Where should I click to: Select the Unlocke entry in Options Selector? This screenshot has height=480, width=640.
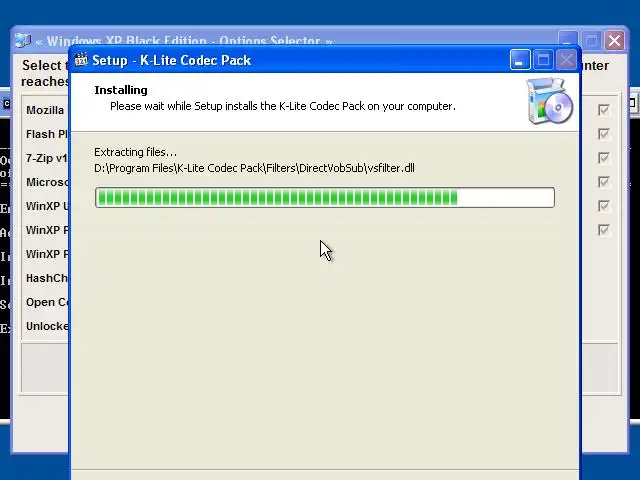[47, 326]
